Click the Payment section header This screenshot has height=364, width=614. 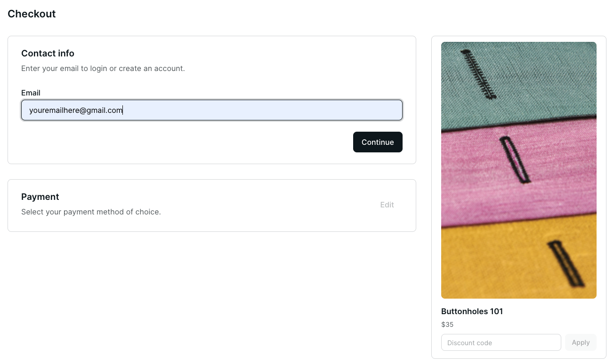click(40, 197)
